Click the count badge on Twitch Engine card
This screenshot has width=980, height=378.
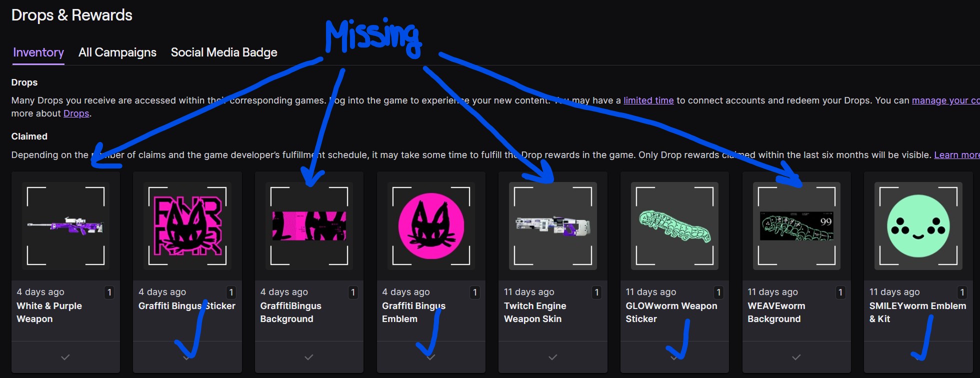coord(596,292)
